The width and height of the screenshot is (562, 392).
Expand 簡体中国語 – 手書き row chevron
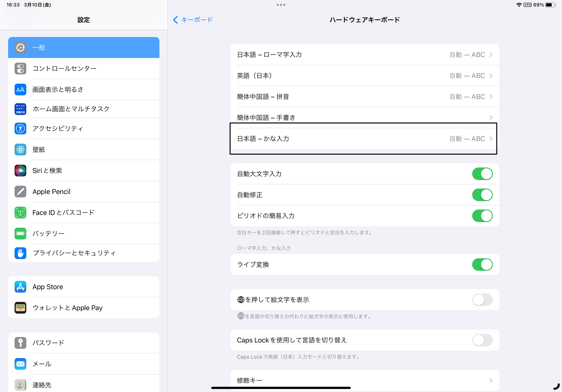tap(491, 118)
